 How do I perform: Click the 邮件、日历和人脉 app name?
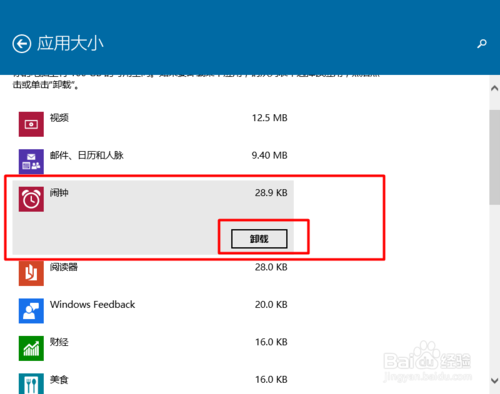87,155
